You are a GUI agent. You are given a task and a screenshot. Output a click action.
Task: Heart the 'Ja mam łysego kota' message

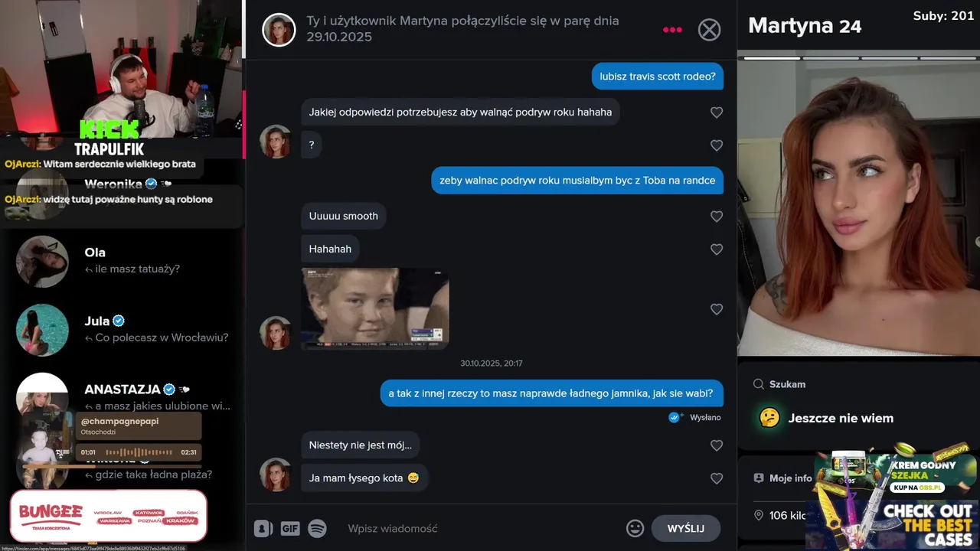click(x=717, y=478)
